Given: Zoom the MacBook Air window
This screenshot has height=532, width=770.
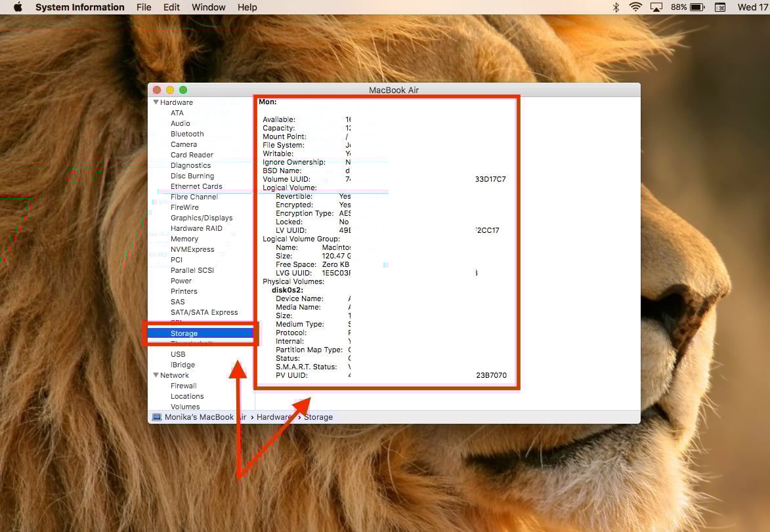Looking at the screenshot, I should [183, 90].
